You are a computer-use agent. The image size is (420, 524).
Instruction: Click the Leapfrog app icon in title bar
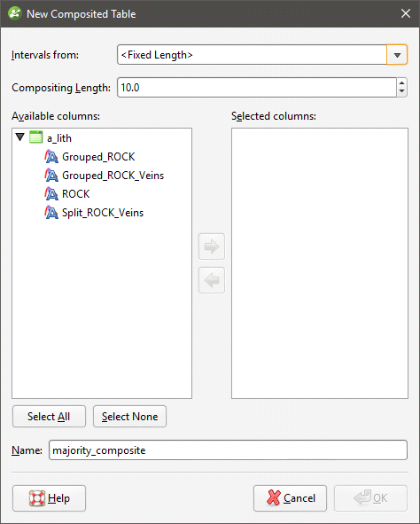point(15,13)
